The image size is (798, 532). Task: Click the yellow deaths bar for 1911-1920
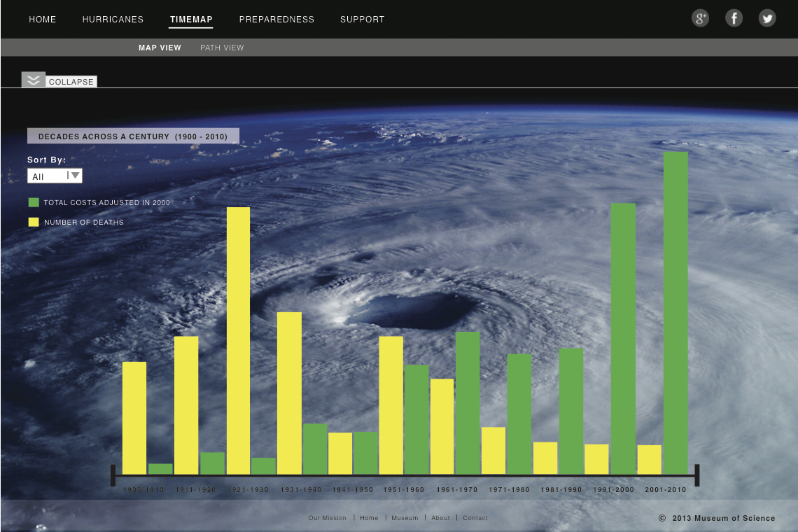tap(186, 405)
